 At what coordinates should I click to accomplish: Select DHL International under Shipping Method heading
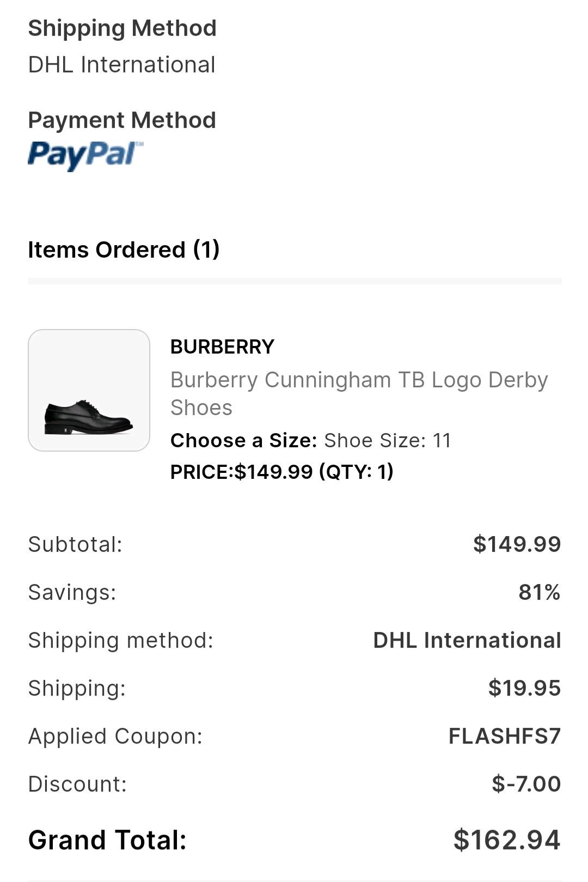tap(122, 64)
